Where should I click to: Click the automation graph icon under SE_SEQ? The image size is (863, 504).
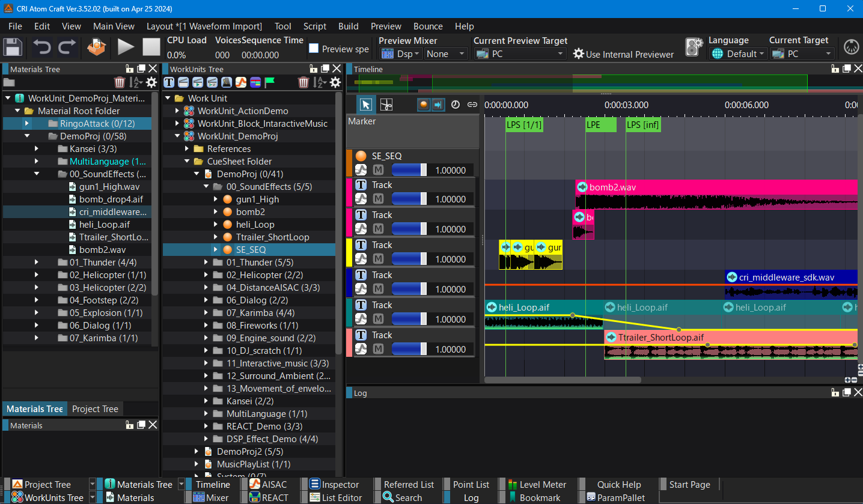pos(361,169)
